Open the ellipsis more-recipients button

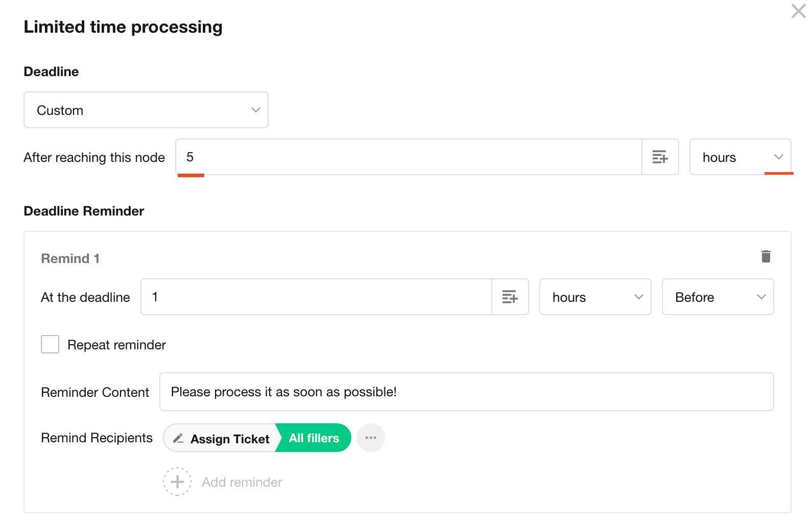[371, 438]
